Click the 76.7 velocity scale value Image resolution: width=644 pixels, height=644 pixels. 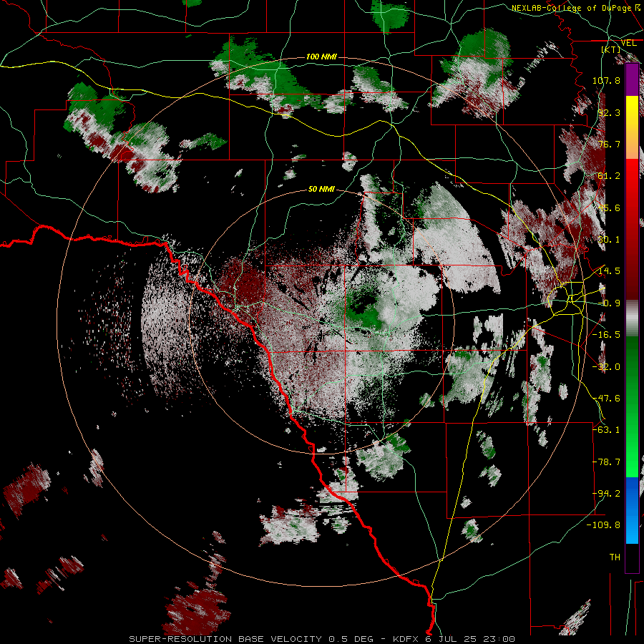(609, 144)
